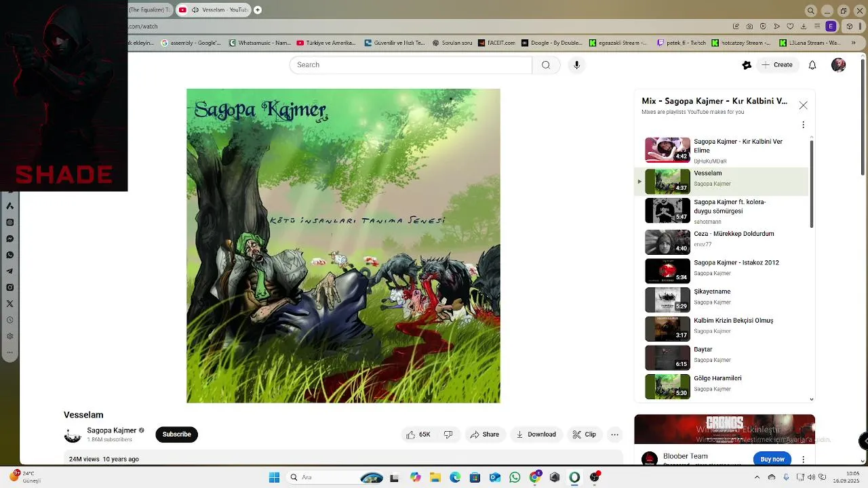Open the FACEIT.com bookmark

click(x=496, y=43)
